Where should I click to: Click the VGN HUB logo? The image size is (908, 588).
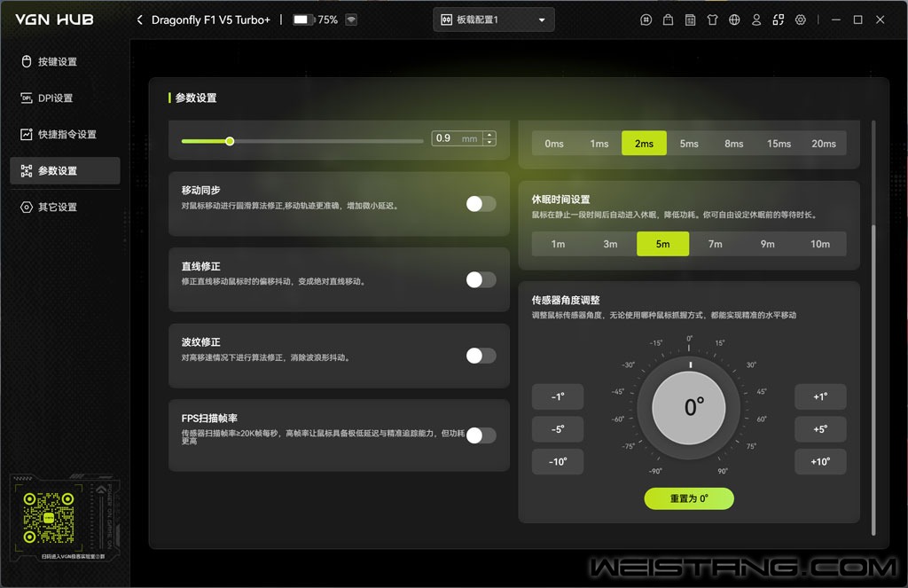[54, 20]
